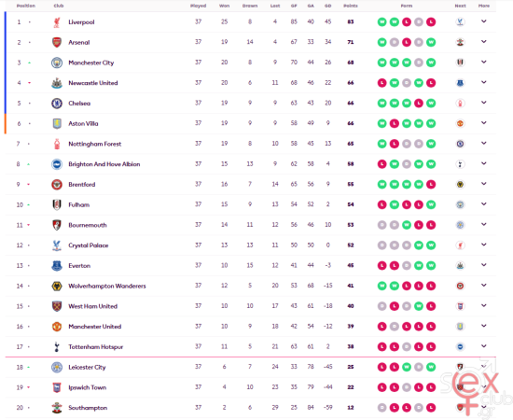This screenshot has height=420, width=513.
Task: Click the Newcastle United club crest
Action: click(x=57, y=83)
